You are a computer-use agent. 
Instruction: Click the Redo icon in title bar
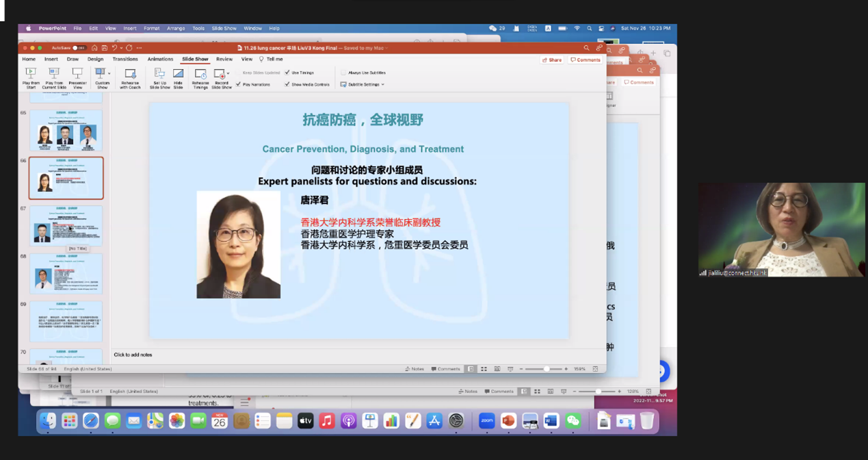tap(129, 48)
